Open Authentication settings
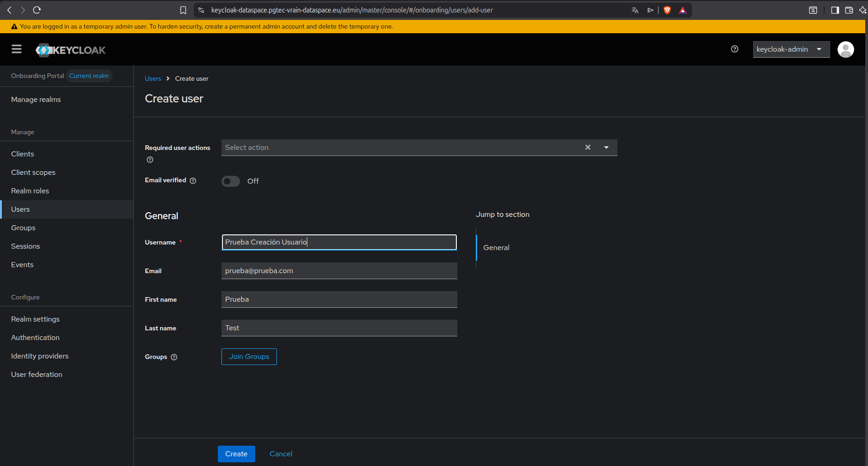The width and height of the screenshot is (868, 466). 35,338
